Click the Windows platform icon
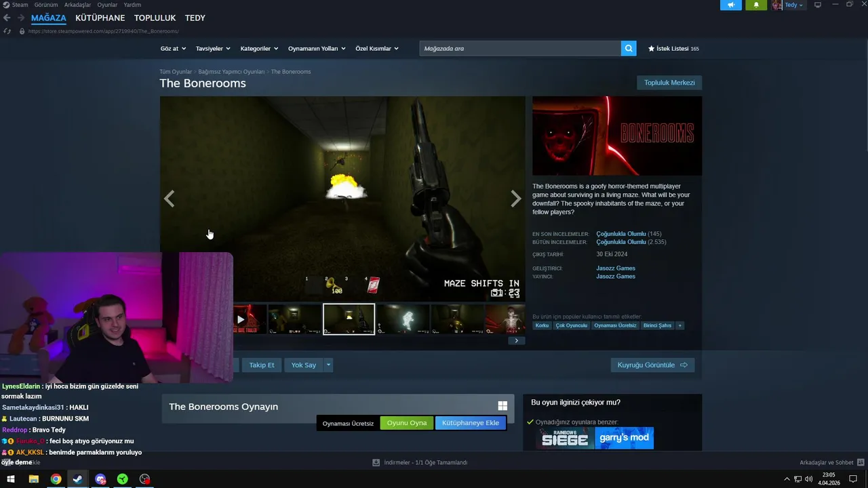The width and height of the screenshot is (868, 488). point(502,405)
